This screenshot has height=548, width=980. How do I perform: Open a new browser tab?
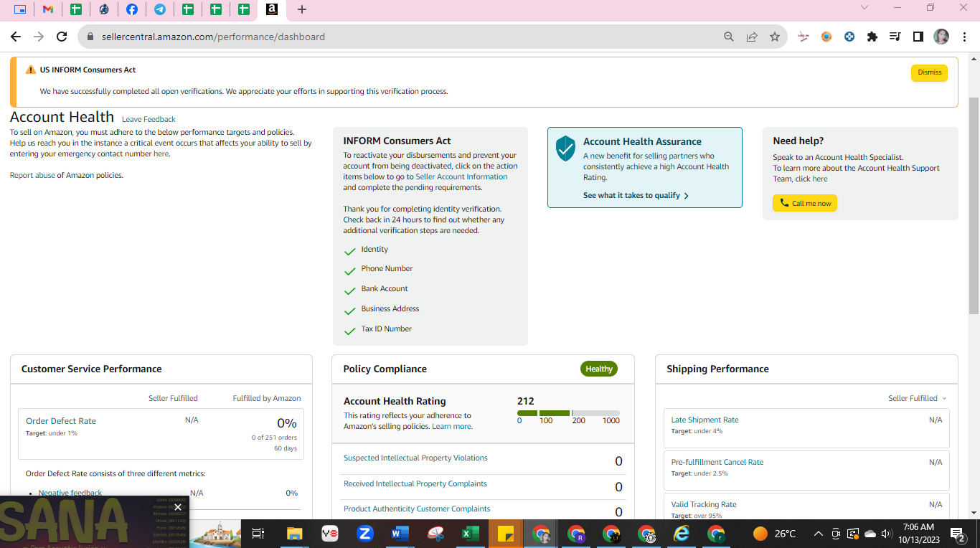pos(302,9)
